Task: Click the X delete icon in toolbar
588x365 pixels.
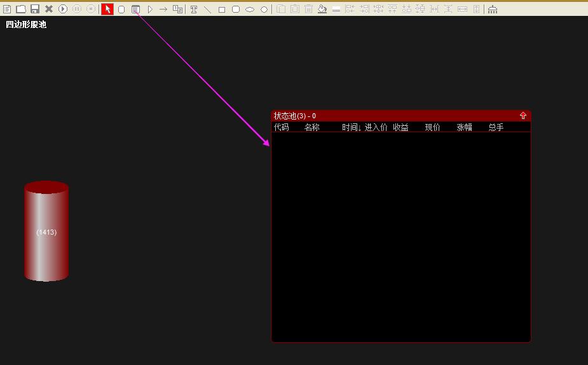Action: 49,9
